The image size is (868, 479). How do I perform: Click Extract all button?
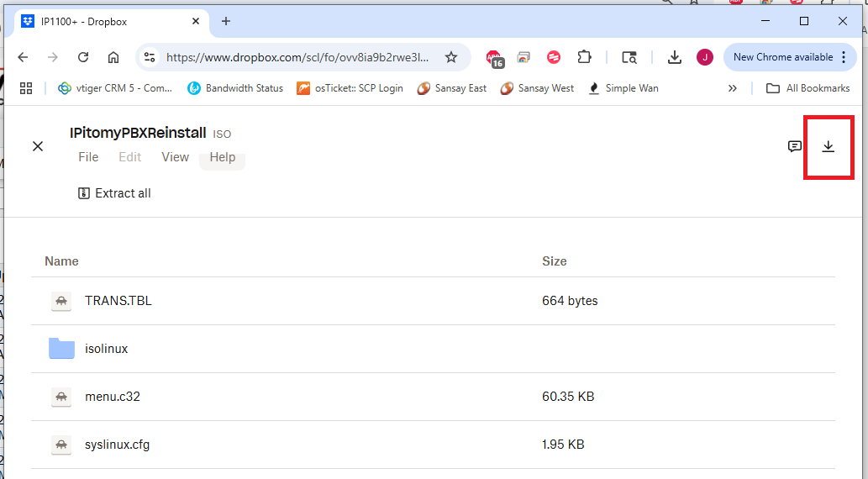pos(114,193)
